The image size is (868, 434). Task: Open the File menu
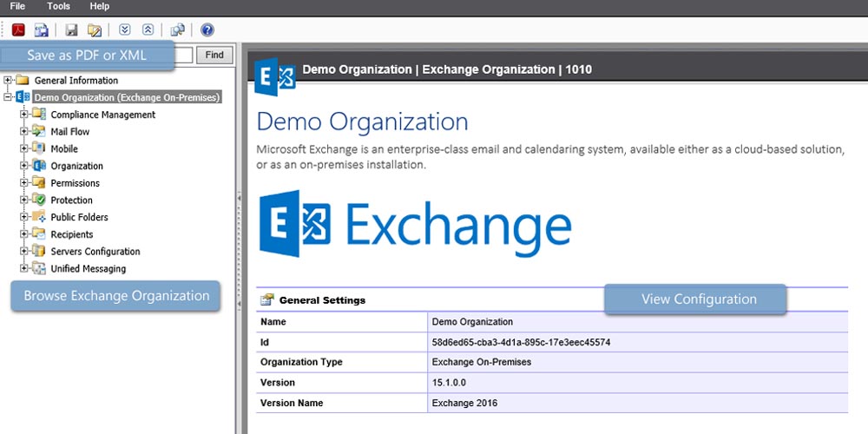tap(17, 7)
